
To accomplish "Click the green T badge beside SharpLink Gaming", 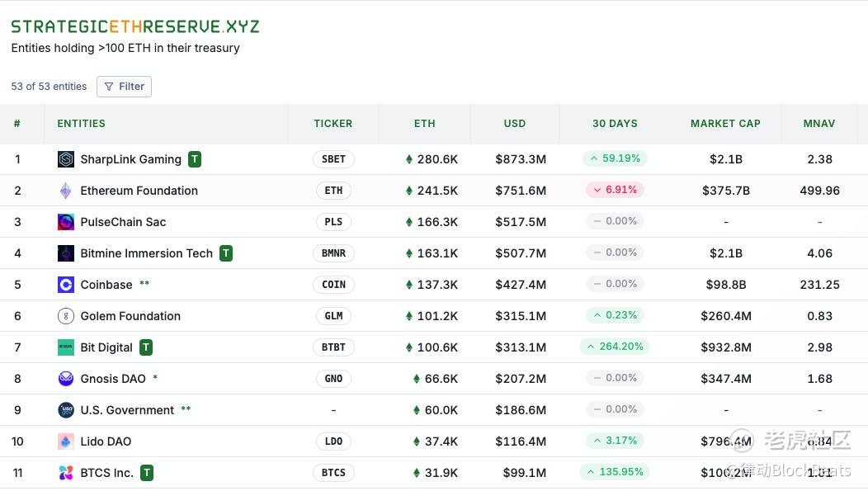I will (x=195, y=159).
